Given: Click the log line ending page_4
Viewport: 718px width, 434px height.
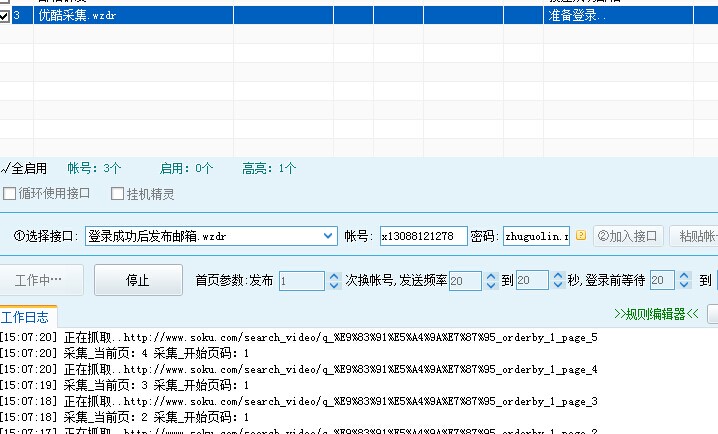Looking at the screenshot, I should (x=299, y=369).
